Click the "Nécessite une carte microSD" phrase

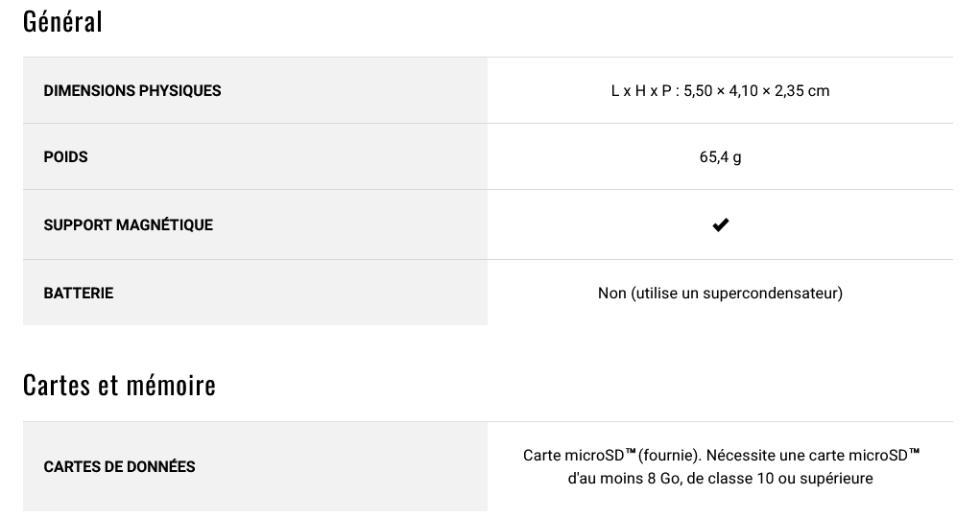pyautogui.click(x=807, y=456)
